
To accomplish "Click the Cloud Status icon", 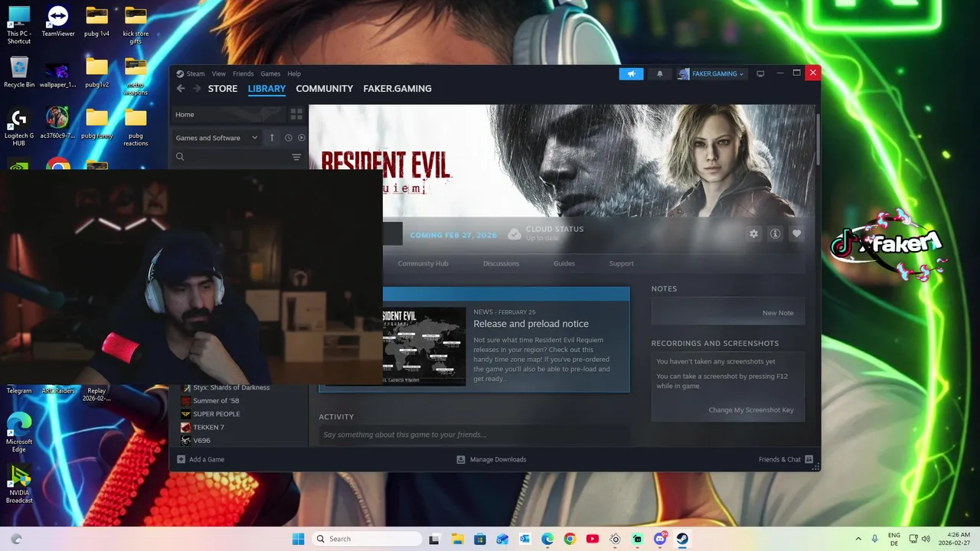I will point(514,233).
